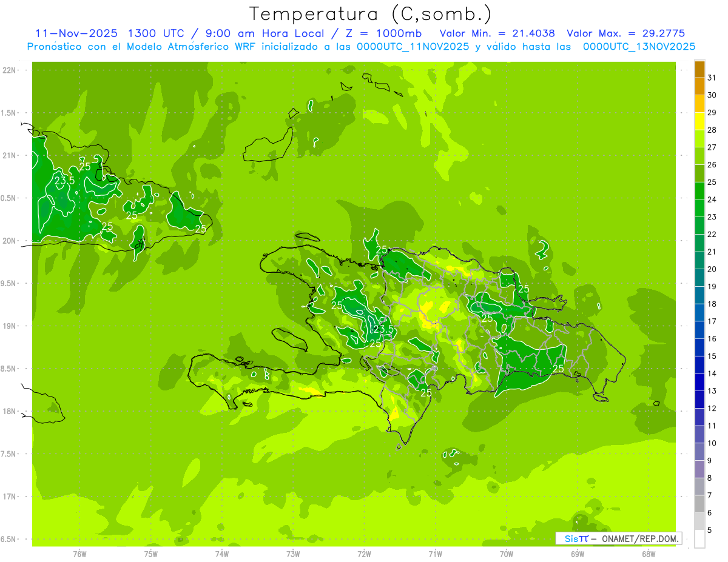
Task: Click the "20N" latitude axis label
Action: pyautogui.click(x=10, y=241)
